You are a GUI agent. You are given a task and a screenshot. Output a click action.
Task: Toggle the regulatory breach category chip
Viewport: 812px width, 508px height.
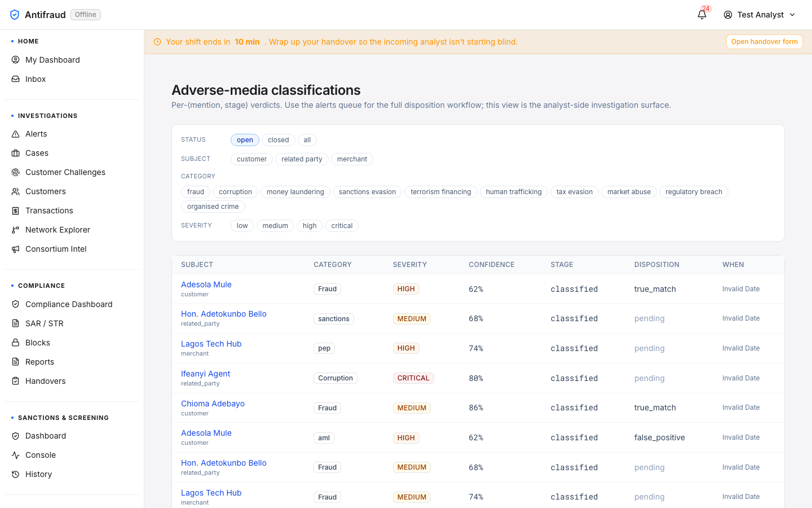tap(694, 192)
